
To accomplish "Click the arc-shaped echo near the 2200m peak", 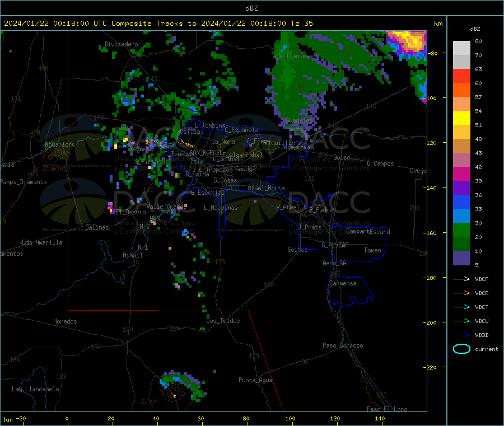I will (183, 384).
